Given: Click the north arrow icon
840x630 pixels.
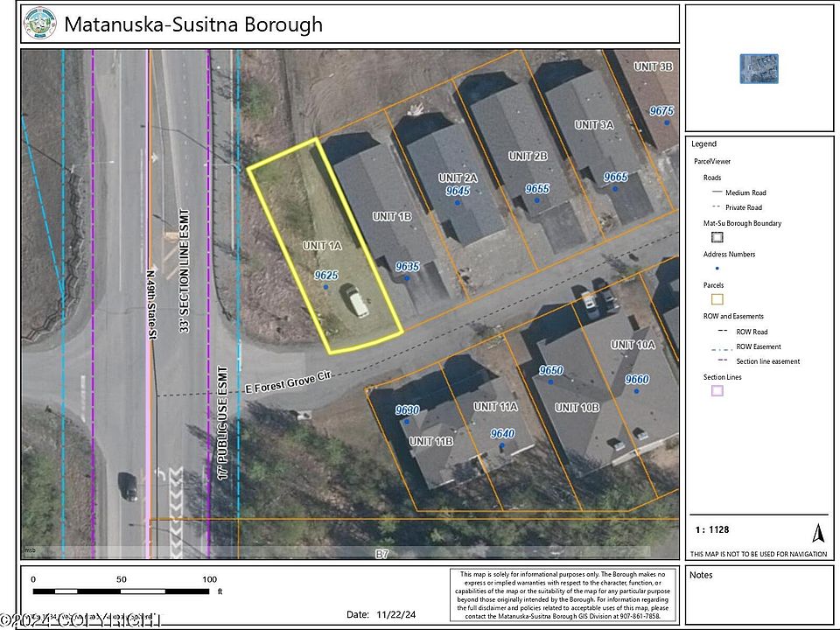Looking at the screenshot, I should [x=817, y=534].
